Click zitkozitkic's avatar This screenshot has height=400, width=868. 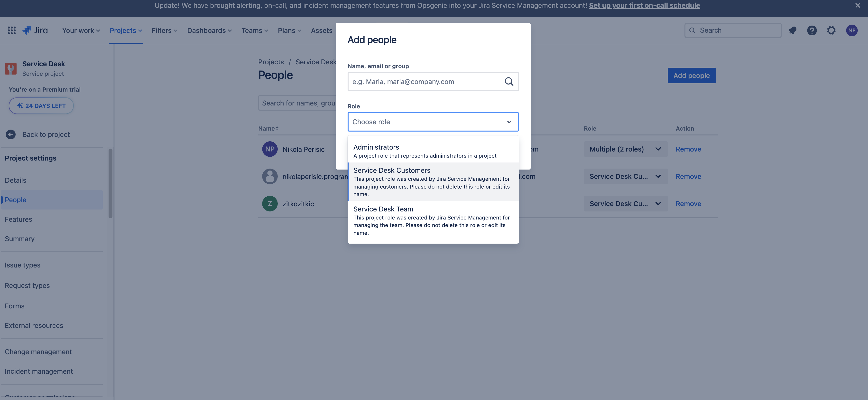click(x=269, y=203)
